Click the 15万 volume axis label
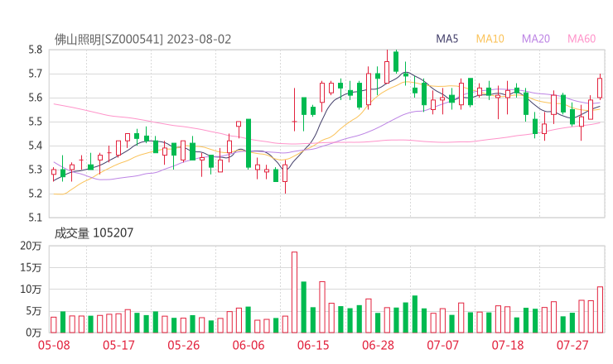 pos(31,267)
